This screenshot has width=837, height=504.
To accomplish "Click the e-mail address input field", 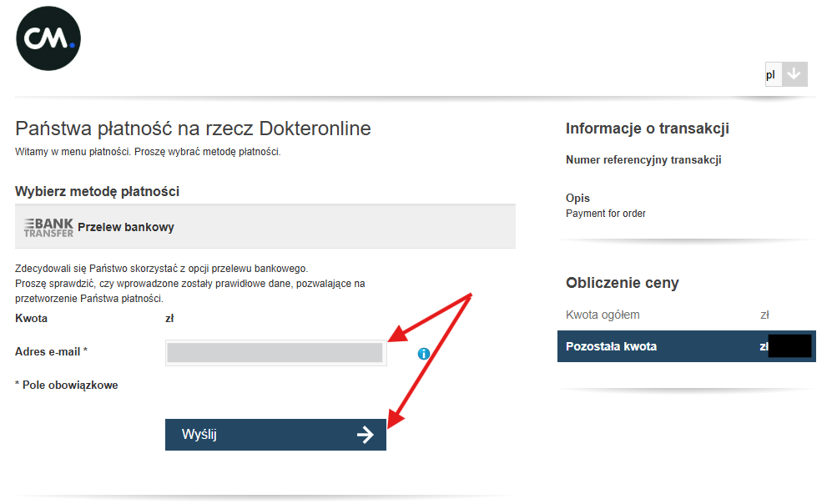I will 275,353.
